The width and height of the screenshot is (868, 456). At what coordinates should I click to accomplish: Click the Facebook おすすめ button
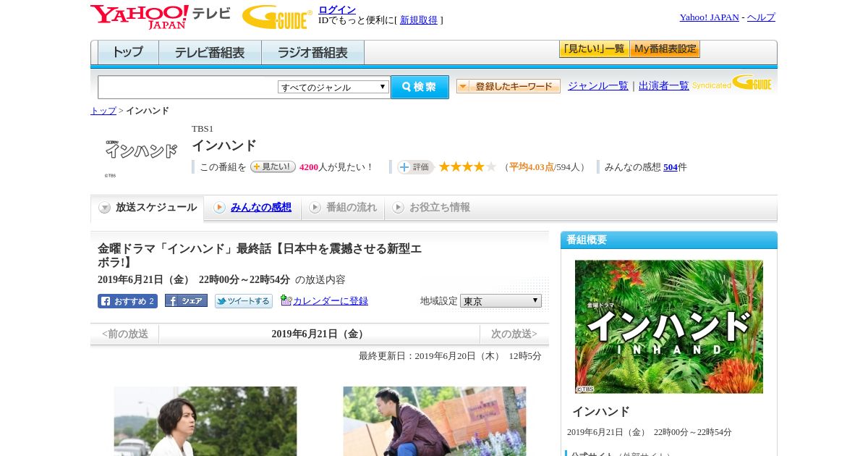point(127,301)
